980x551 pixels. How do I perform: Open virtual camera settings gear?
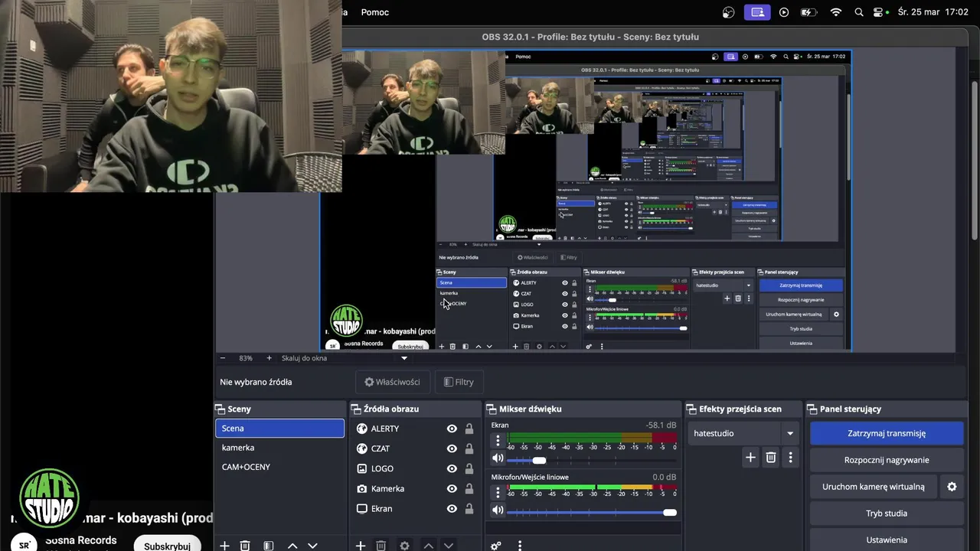pos(952,487)
